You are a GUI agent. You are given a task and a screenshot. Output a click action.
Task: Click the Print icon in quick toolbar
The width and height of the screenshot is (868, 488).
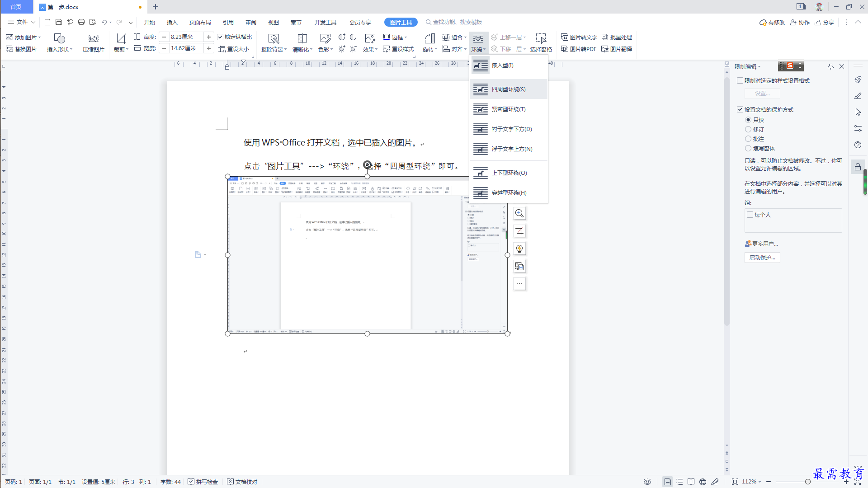pyautogui.click(x=81, y=22)
